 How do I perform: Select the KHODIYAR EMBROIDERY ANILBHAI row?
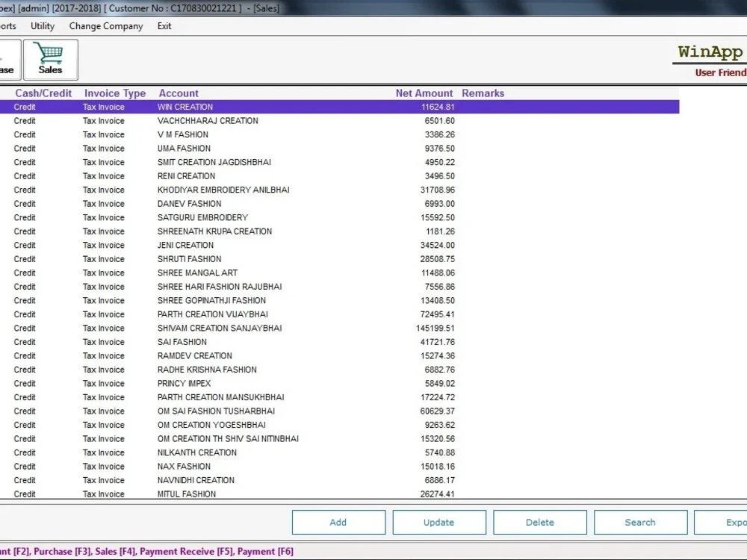(x=339, y=190)
